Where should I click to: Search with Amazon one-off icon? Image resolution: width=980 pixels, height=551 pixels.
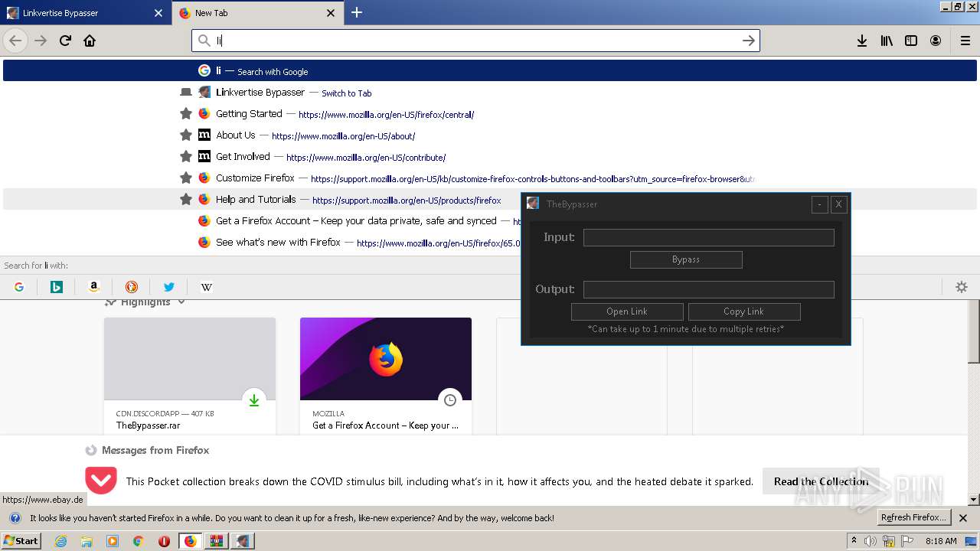tap(94, 287)
